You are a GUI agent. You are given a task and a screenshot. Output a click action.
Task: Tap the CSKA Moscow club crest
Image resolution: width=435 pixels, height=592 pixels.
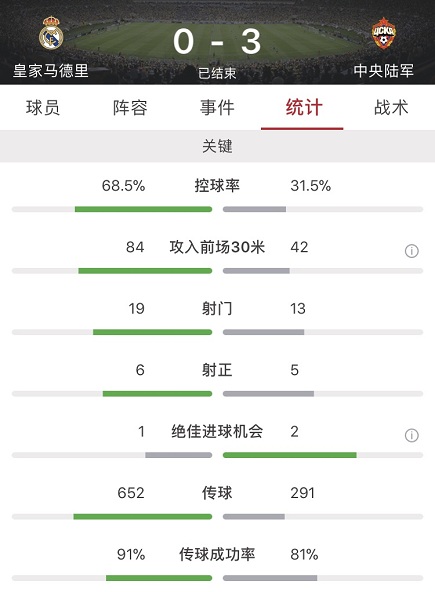coord(384,33)
